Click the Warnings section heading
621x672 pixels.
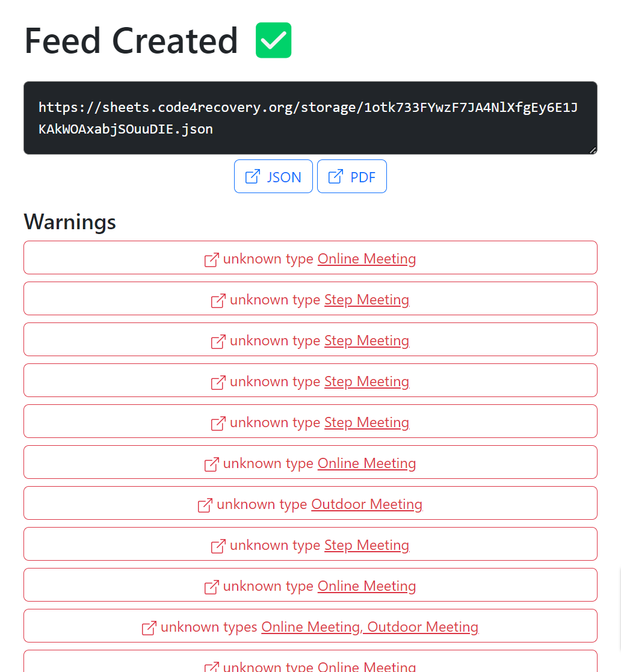tap(70, 223)
